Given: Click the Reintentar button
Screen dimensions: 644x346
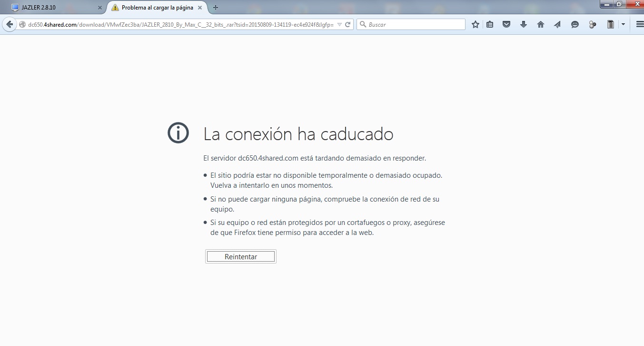Looking at the screenshot, I should tap(241, 257).
